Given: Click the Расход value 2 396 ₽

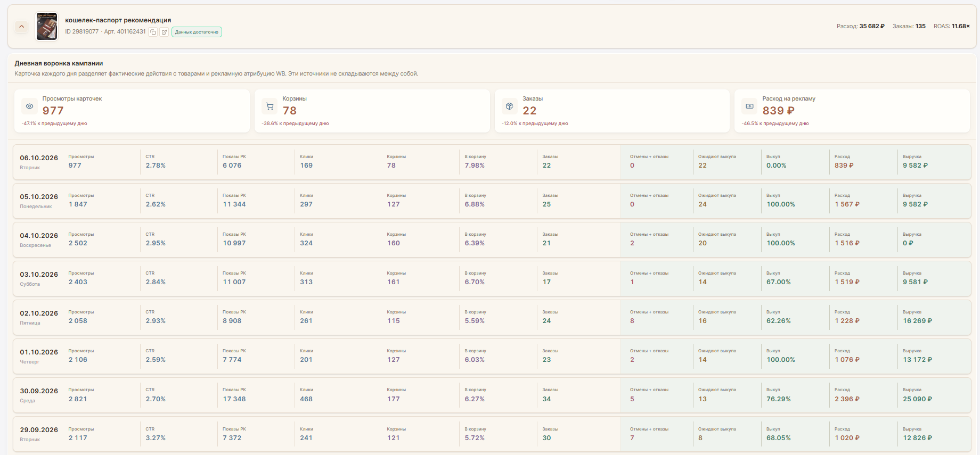Looking at the screenshot, I should [x=847, y=399].
